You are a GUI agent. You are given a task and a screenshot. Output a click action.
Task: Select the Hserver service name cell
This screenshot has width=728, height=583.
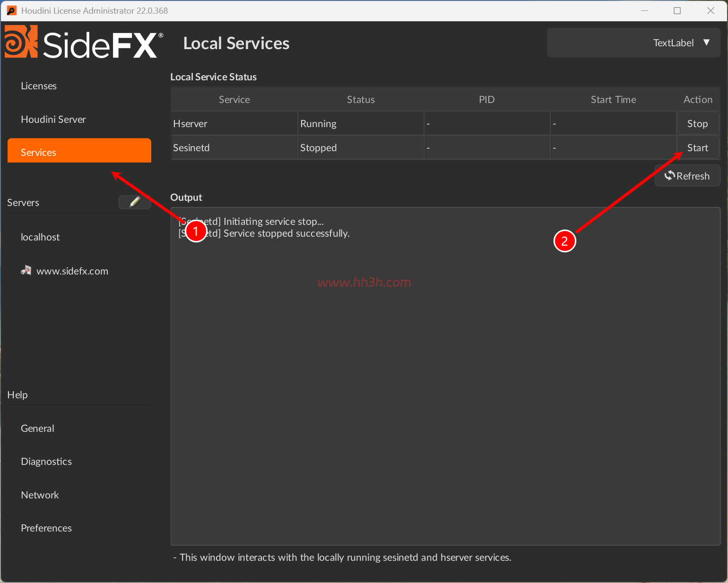234,124
